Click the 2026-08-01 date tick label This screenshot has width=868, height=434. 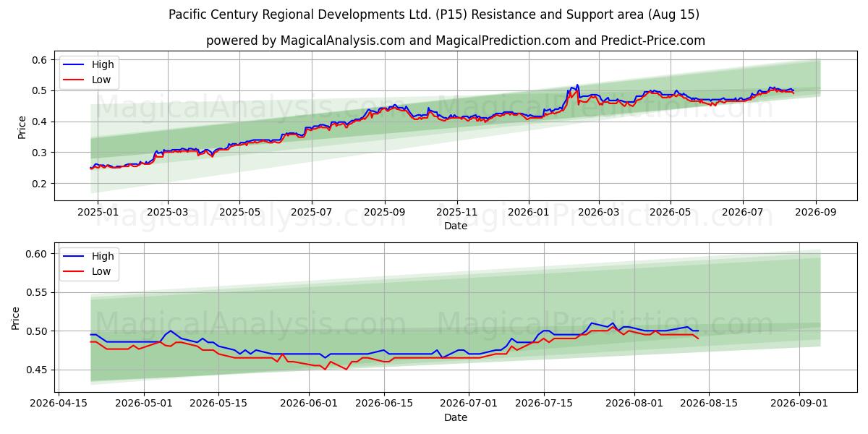(x=634, y=404)
